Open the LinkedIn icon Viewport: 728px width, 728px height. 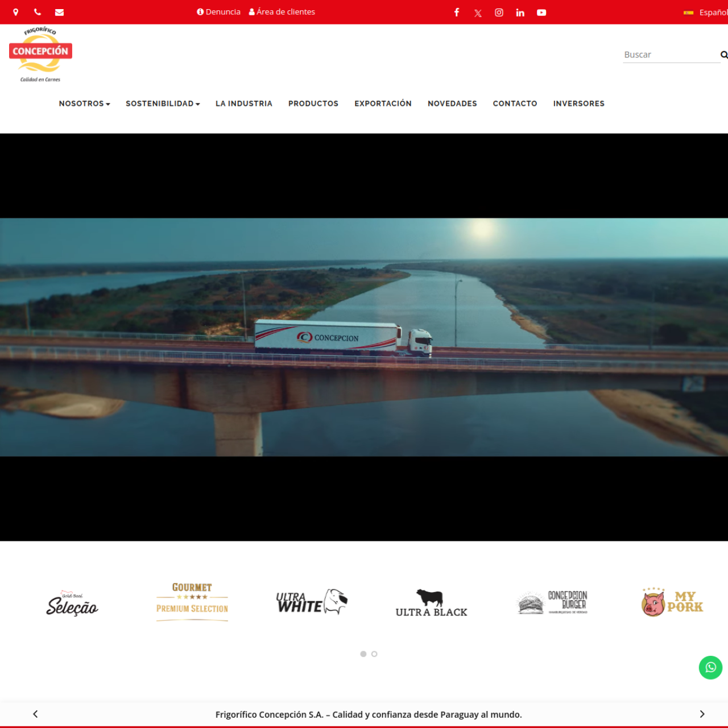[x=520, y=13]
